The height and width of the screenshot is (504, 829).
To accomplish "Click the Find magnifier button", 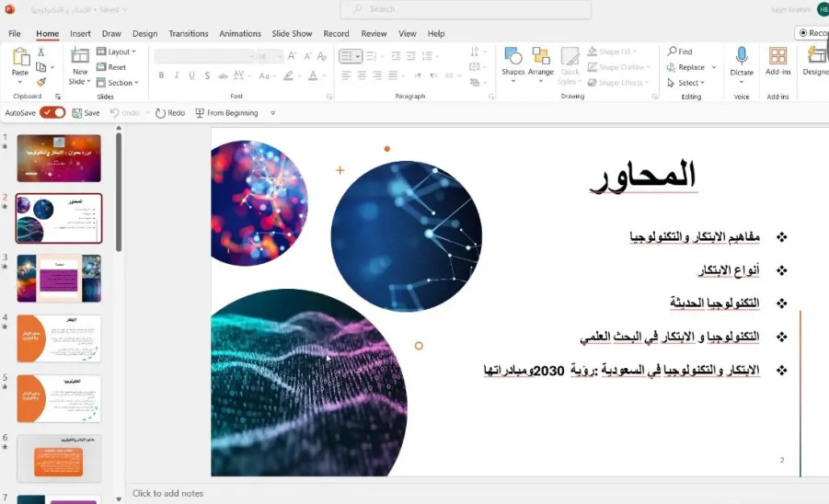I will point(680,52).
